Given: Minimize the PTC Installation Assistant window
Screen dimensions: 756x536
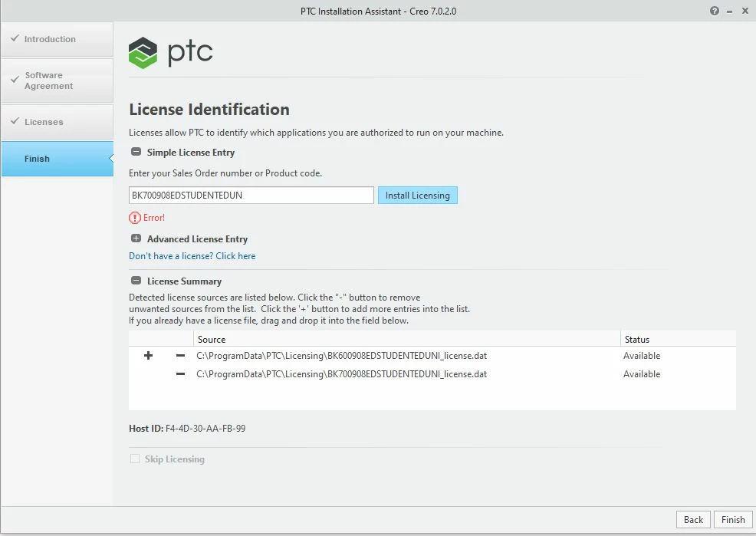Looking at the screenshot, I should [729, 12].
